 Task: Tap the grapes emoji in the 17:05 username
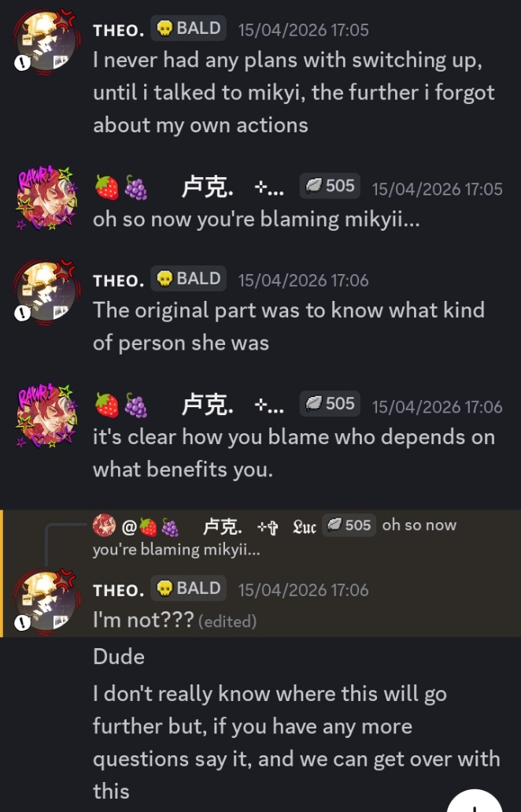[x=135, y=187]
